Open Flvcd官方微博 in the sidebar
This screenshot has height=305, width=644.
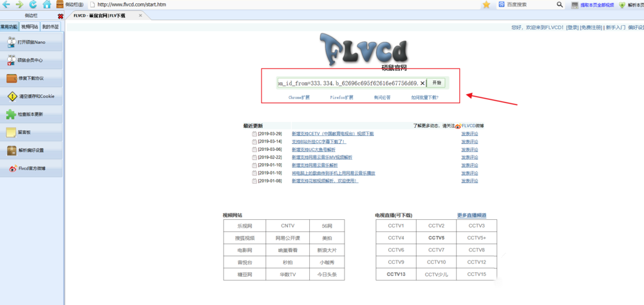pos(31,168)
